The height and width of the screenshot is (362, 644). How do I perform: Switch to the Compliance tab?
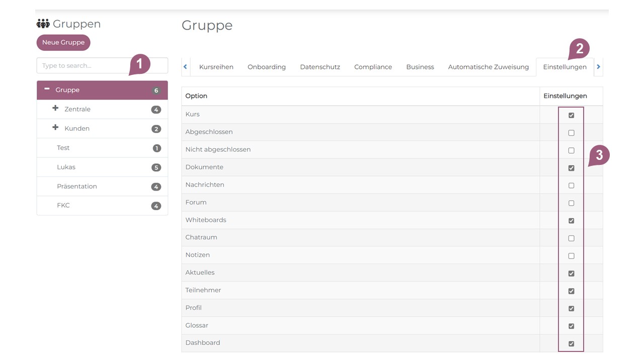coord(373,67)
